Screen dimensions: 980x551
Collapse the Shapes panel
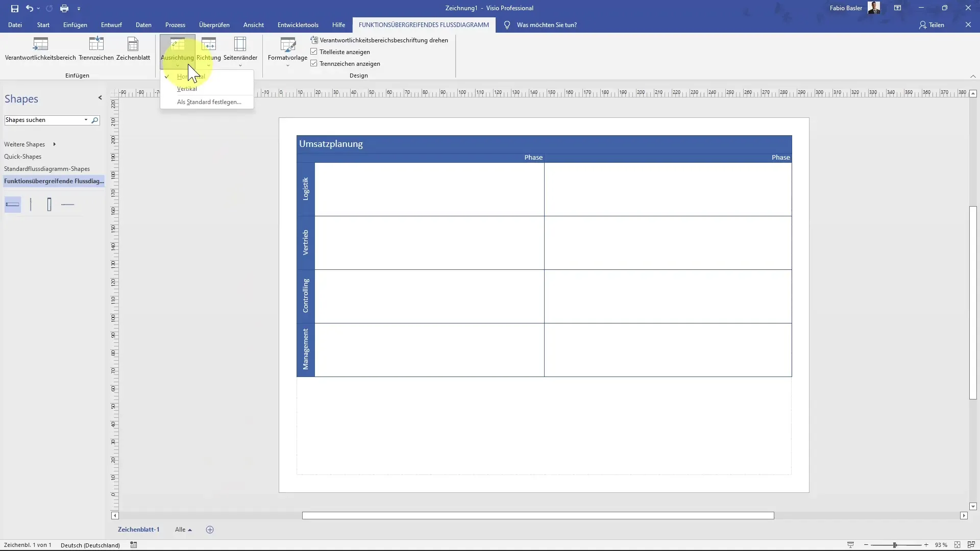click(x=100, y=98)
